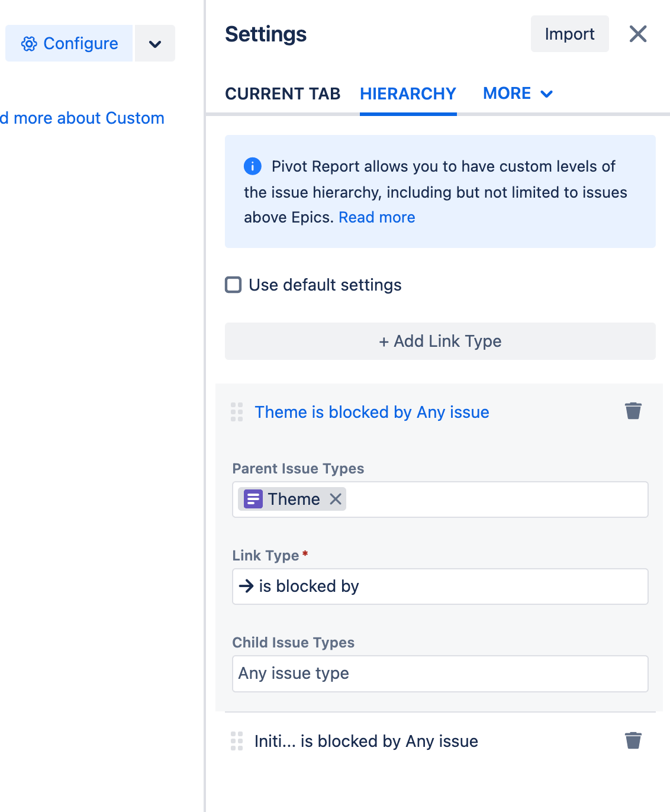Open the Read more link
This screenshot has height=812, width=670.
[x=376, y=217]
